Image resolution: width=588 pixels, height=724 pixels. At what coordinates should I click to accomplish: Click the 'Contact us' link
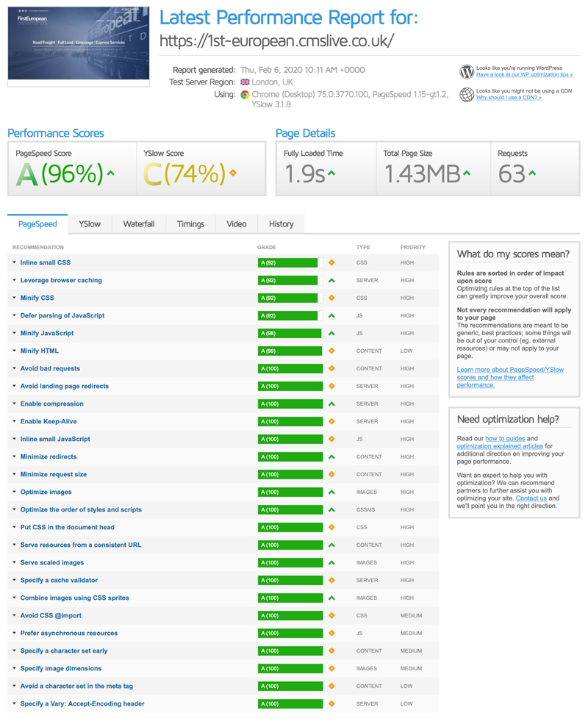point(531,498)
